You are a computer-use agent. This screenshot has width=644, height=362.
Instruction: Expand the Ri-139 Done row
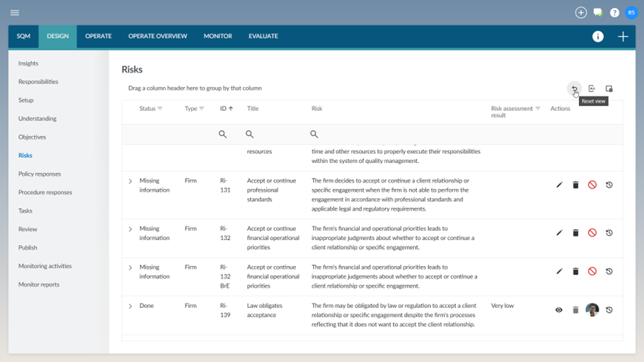coord(130,307)
